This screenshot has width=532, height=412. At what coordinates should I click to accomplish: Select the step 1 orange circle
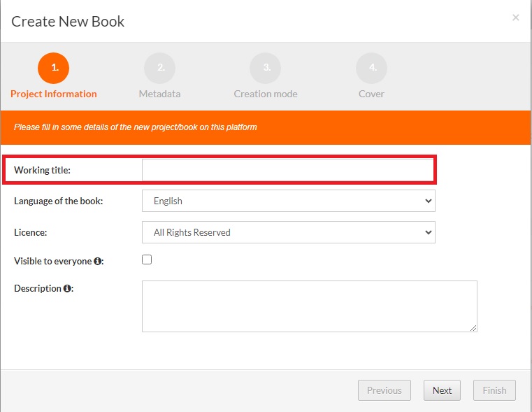point(54,68)
